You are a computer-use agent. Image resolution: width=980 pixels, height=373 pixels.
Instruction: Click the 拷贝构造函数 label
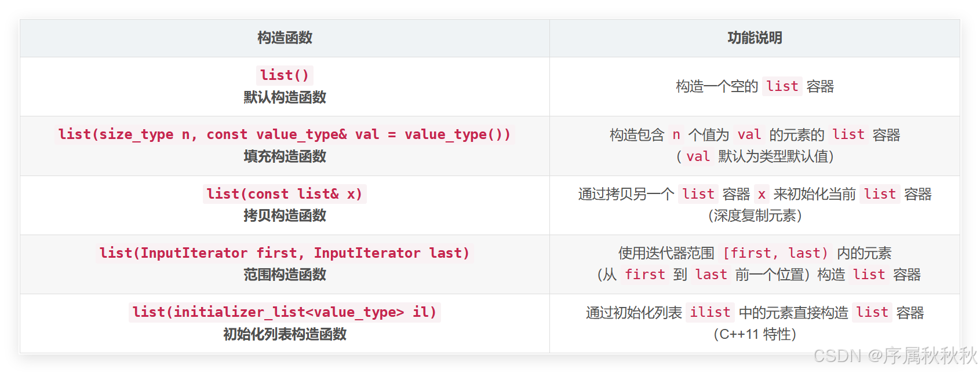[285, 215]
